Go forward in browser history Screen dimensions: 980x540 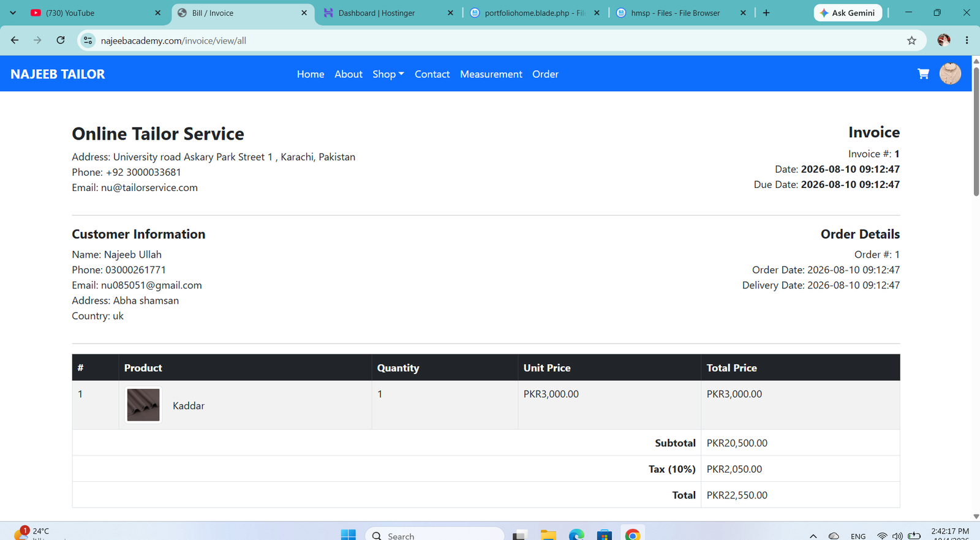[37, 40]
